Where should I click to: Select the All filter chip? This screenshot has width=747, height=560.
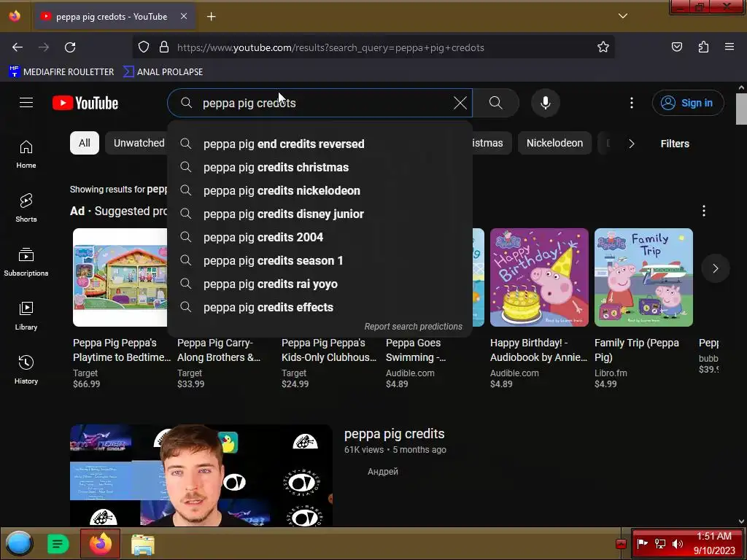(85, 143)
